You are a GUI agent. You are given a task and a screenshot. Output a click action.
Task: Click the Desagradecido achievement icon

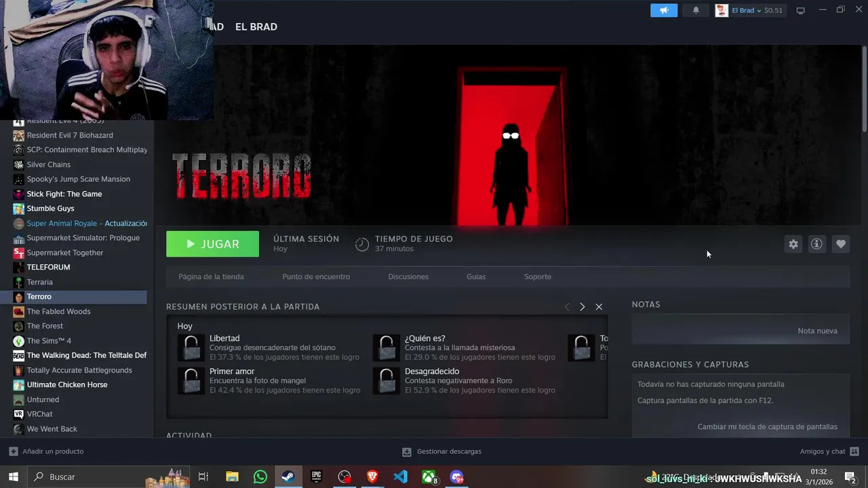coord(387,381)
